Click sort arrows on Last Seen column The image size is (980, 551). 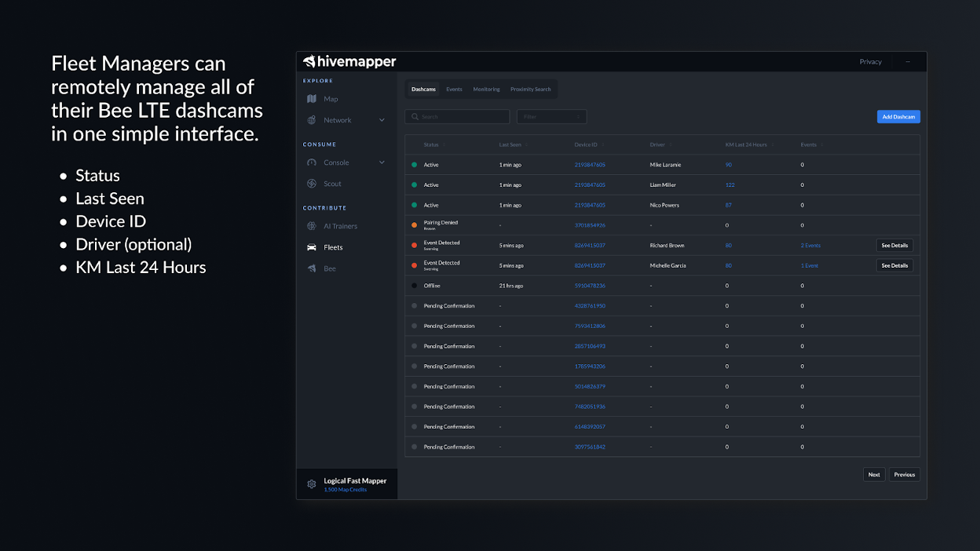[x=526, y=145]
